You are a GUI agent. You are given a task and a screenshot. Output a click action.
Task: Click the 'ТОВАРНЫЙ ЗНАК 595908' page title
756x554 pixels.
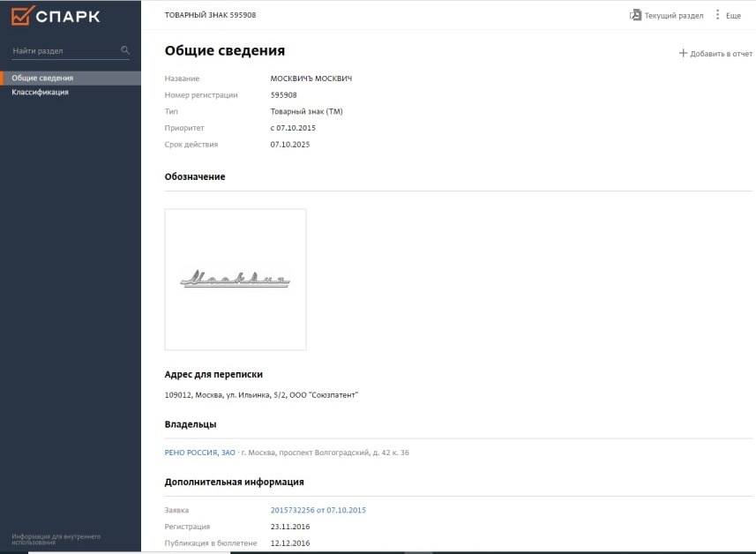[x=210, y=15]
